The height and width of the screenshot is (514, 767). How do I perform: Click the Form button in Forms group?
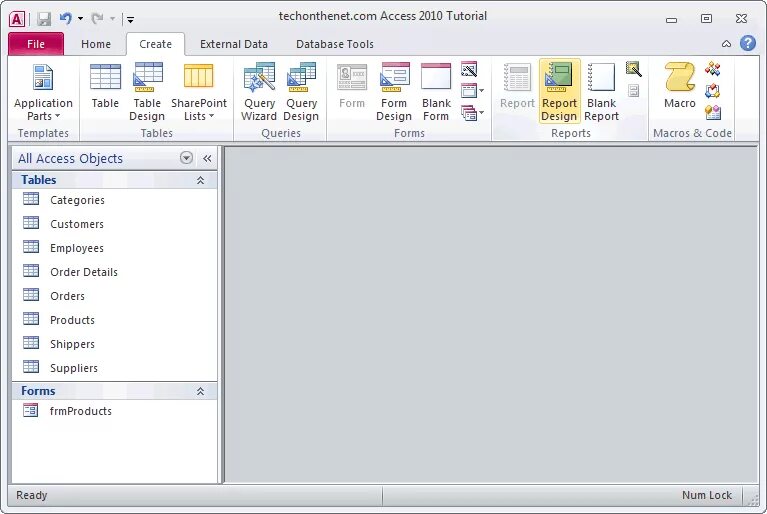pos(352,86)
